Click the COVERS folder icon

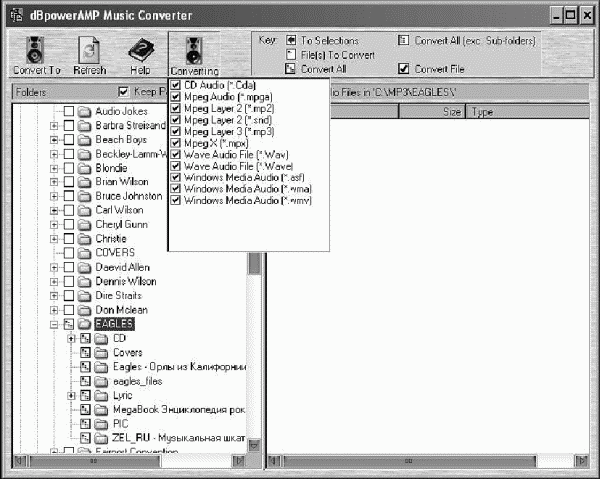click(x=84, y=253)
